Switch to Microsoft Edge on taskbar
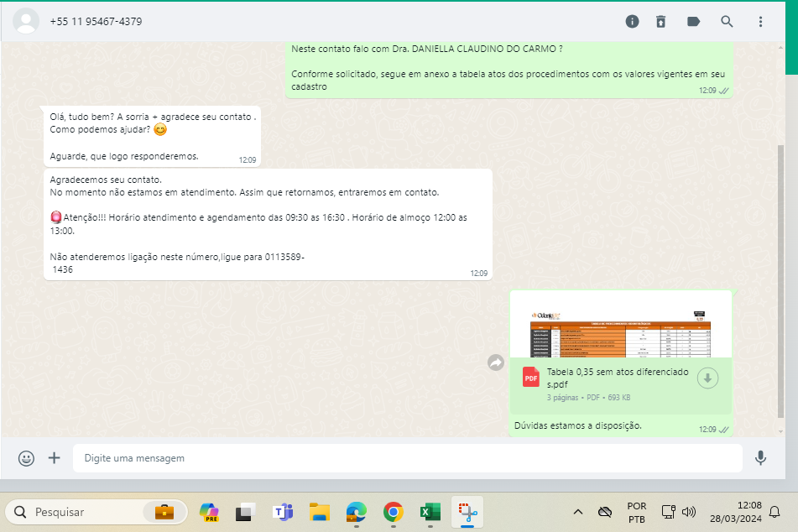Viewport: 798px width, 532px height. (357, 512)
